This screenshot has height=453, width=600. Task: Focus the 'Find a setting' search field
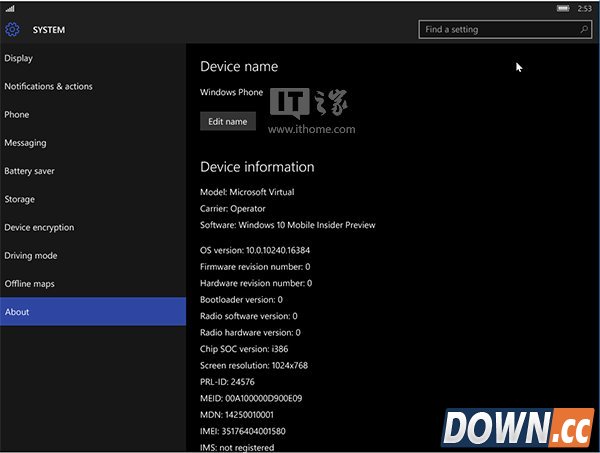[495, 30]
